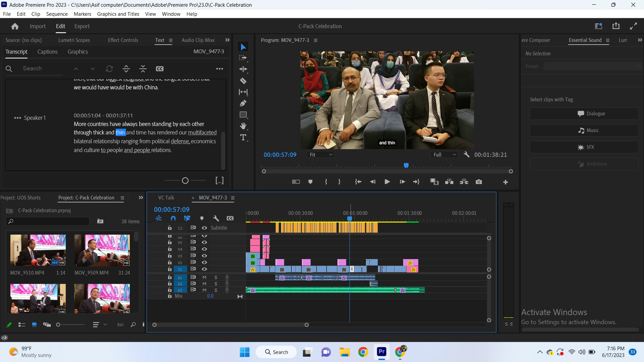Toggle track V3 output eye
Screen dimensions: 644x362
204,256
